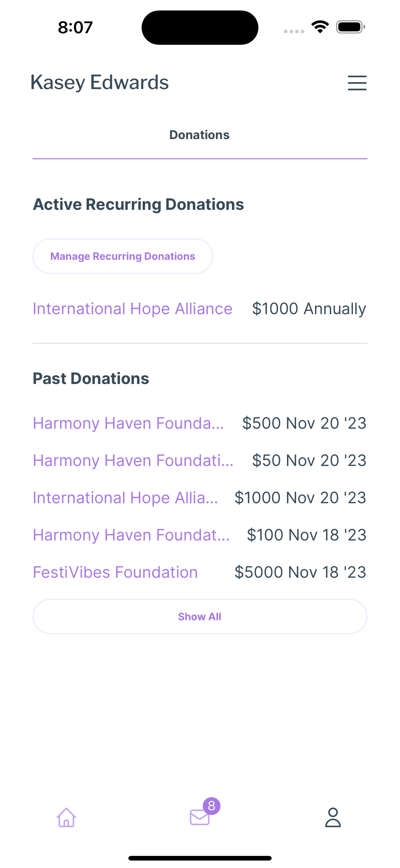Open recurring International Hope Alliance link
The width and height of the screenshot is (400, 868).
tap(132, 309)
